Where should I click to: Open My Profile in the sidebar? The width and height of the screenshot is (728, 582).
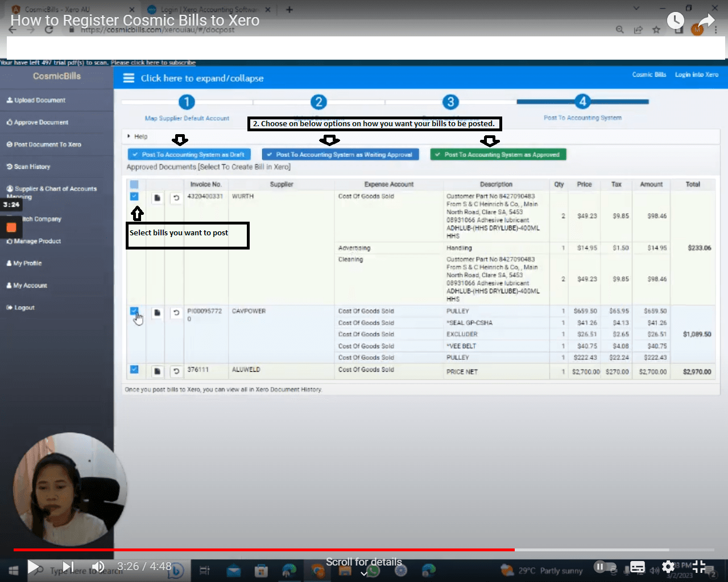pos(24,263)
